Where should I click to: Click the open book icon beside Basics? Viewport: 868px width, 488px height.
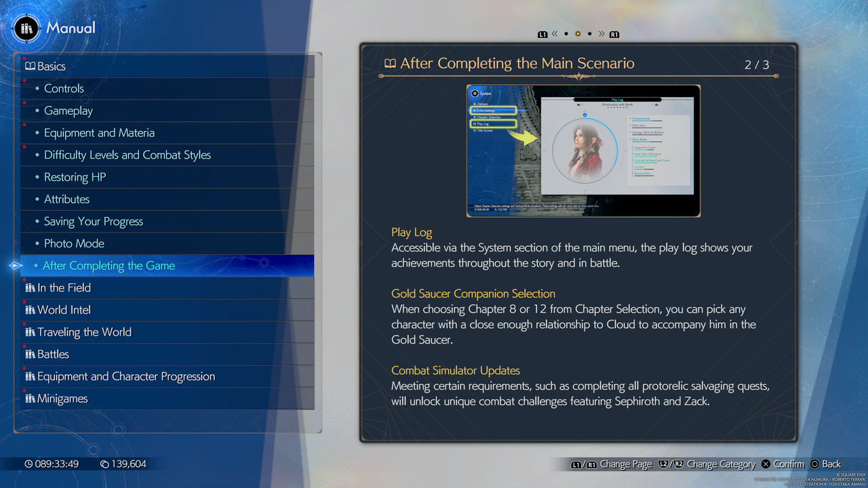[x=29, y=66]
